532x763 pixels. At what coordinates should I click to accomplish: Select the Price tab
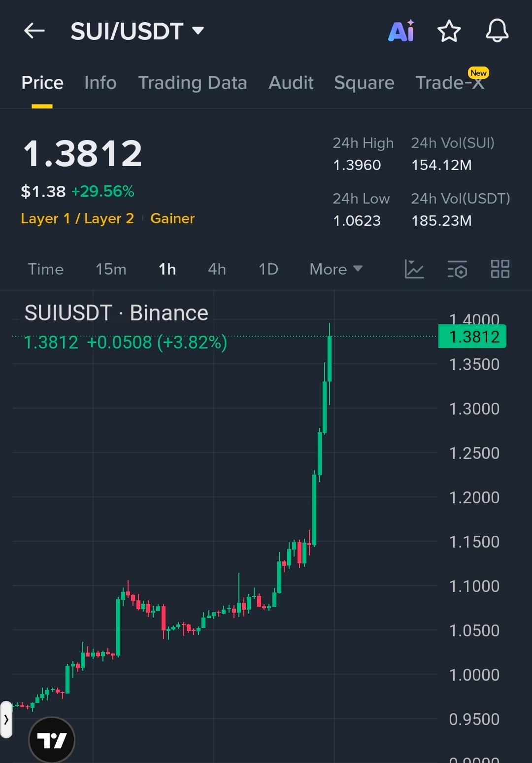[x=42, y=83]
